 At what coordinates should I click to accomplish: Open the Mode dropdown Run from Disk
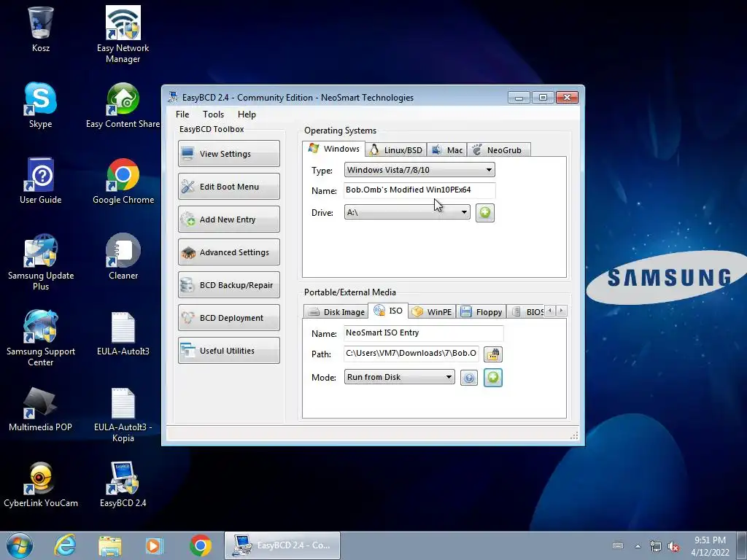click(399, 377)
